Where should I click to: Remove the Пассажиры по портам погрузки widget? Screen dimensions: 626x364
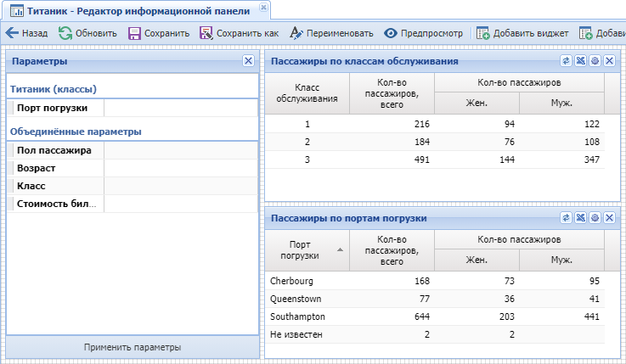(x=609, y=218)
